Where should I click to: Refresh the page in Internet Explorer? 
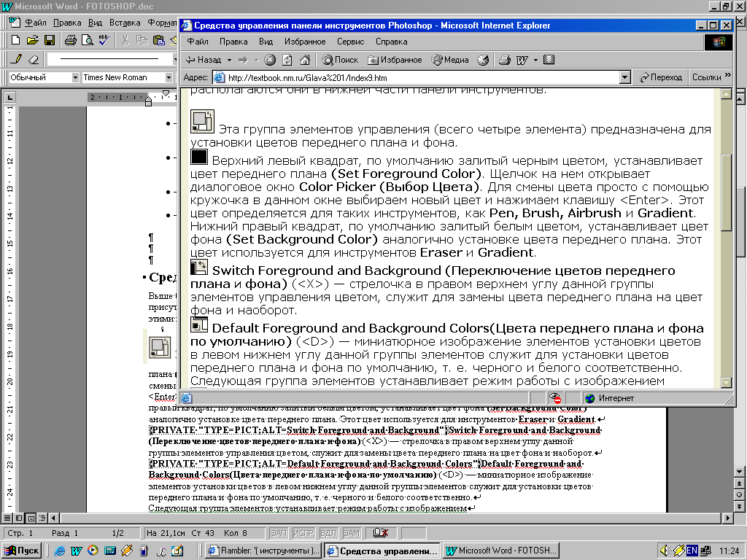click(x=287, y=60)
